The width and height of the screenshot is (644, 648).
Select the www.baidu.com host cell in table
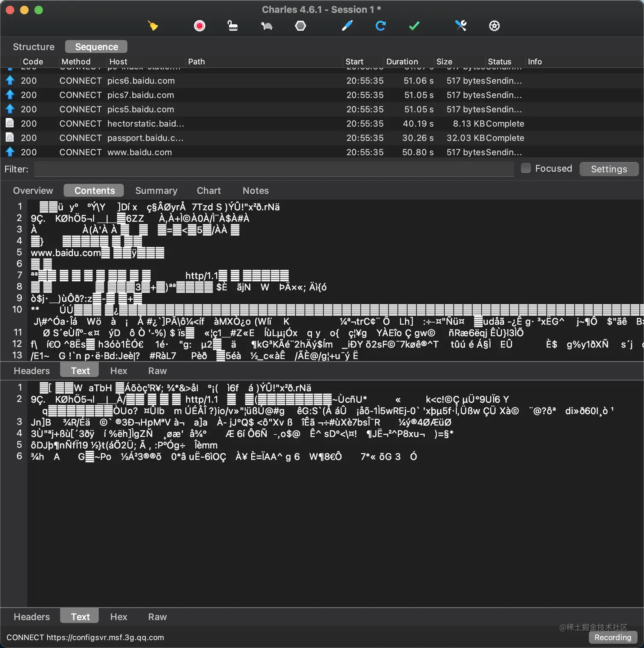click(x=140, y=152)
